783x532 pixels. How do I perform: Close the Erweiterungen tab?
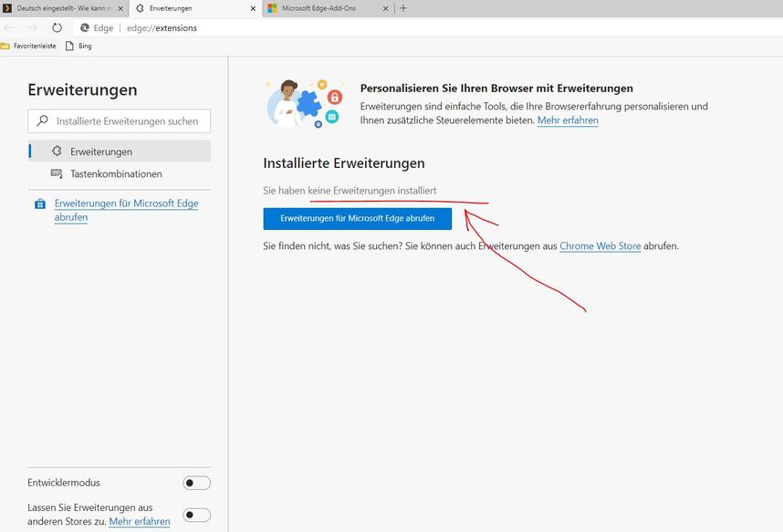point(253,8)
